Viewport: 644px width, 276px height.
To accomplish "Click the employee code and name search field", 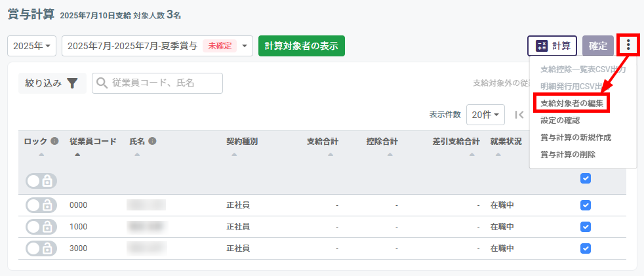I will 157,83.
